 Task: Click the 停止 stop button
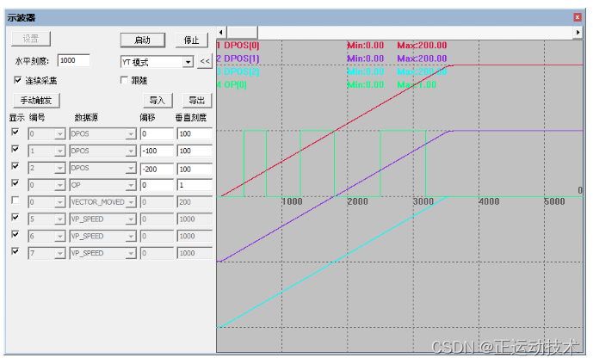191,40
